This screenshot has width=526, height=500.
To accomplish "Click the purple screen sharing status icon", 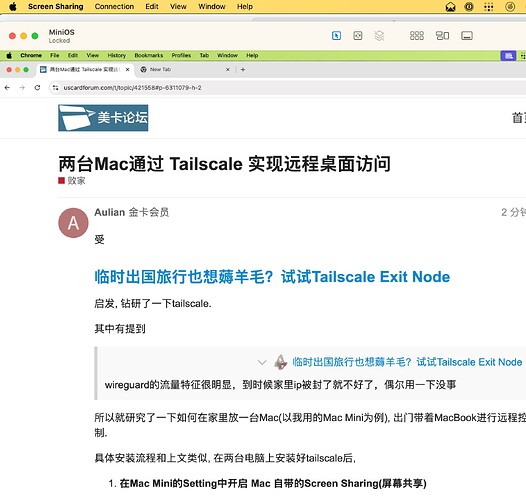I will pos(508,56).
